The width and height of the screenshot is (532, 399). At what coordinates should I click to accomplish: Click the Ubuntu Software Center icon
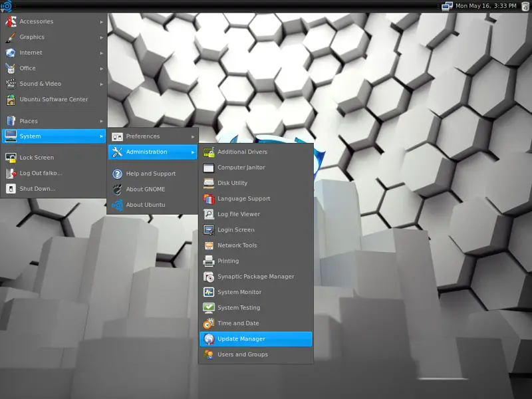(11, 99)
